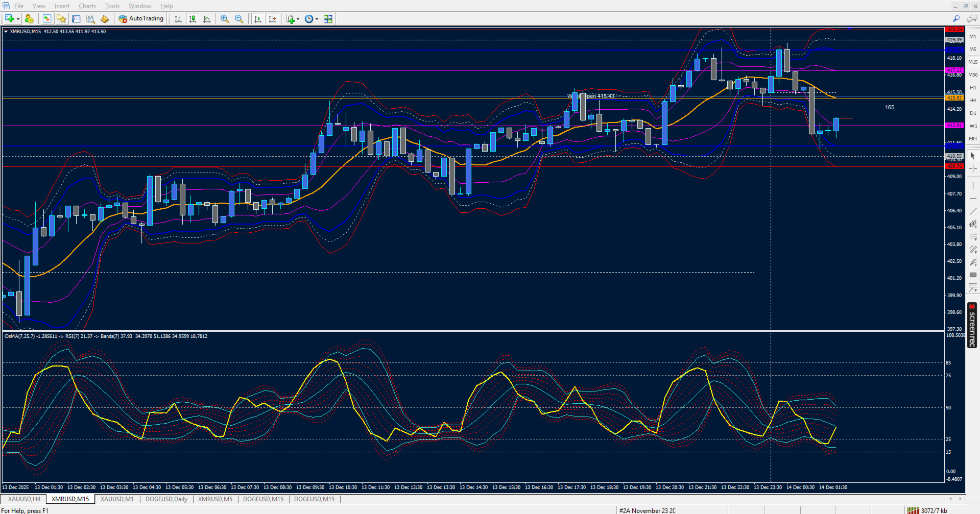Open the Market Watch panel
The width and height of the screenshot is (980, 514).
pos(47,19)
